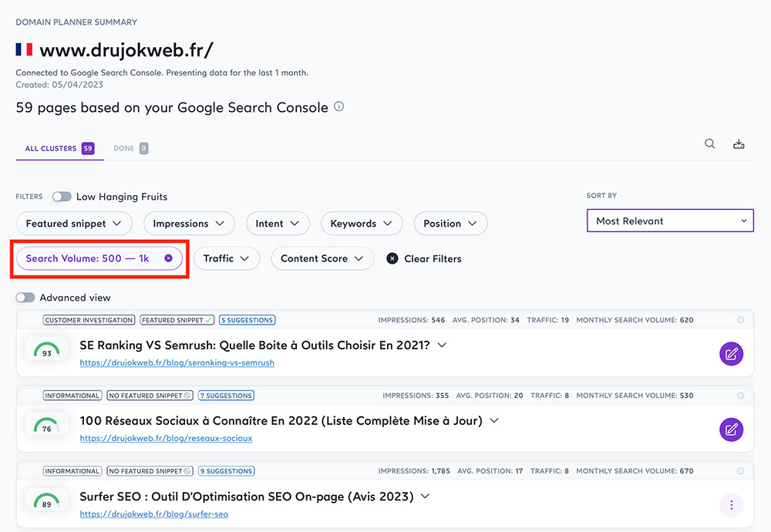Remove the Search Volume 500–1k filter
The height and width of the screenshot is (532, 771).
tap(168, 258)
